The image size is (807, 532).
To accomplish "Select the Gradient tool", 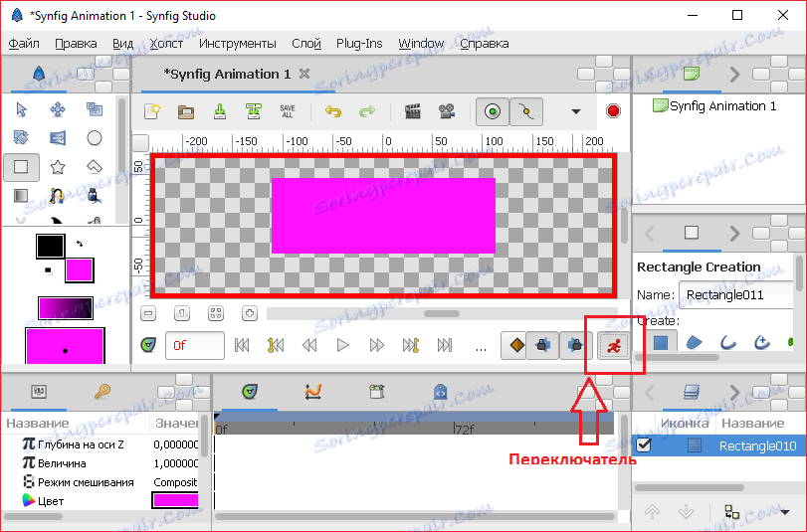I will pyautogui.click(x=21, y=196).
